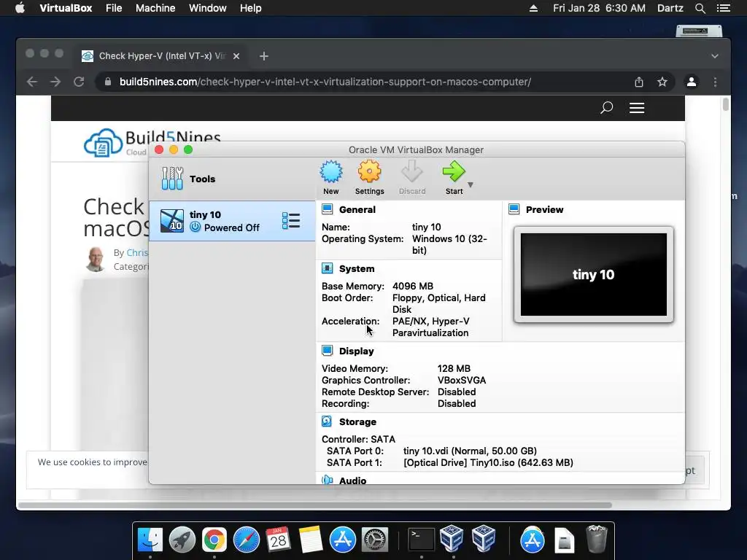
Task: Click the Discard toolbar icon
Action: 411,171
